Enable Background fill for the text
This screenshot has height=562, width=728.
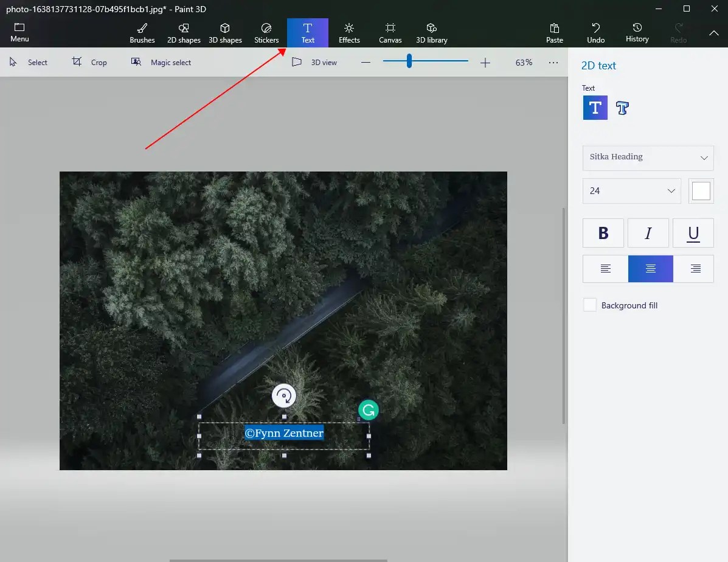point(589,305)
